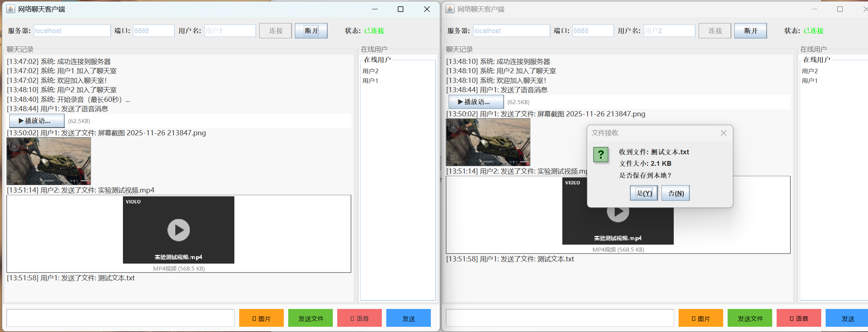Send message in left window
Viewport: 868px width, 332px height.
point(409,318)
